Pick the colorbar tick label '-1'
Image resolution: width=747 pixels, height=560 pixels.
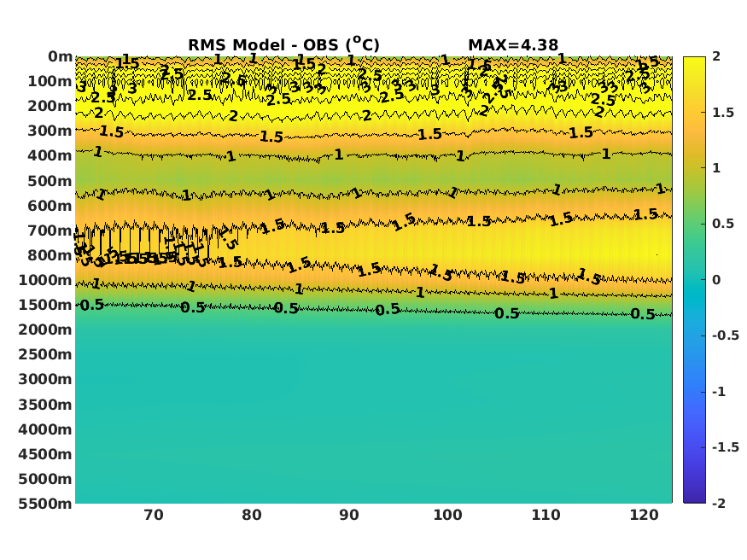719,392
